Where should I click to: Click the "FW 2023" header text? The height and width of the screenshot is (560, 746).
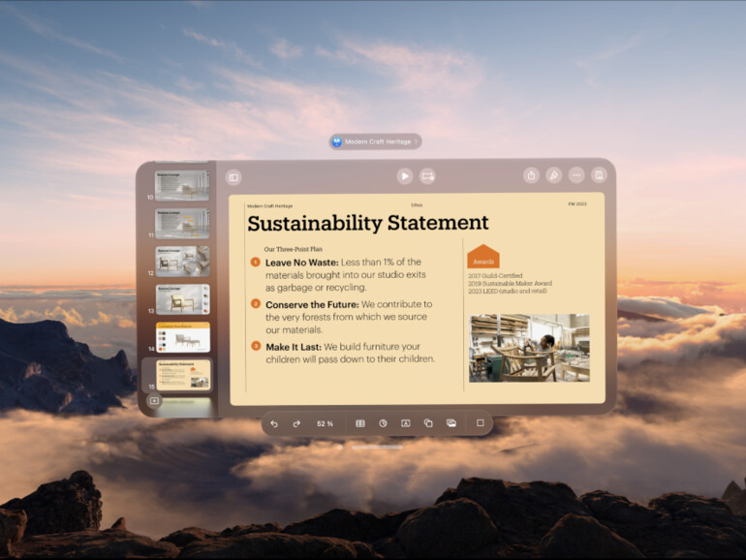coord(577,204)
